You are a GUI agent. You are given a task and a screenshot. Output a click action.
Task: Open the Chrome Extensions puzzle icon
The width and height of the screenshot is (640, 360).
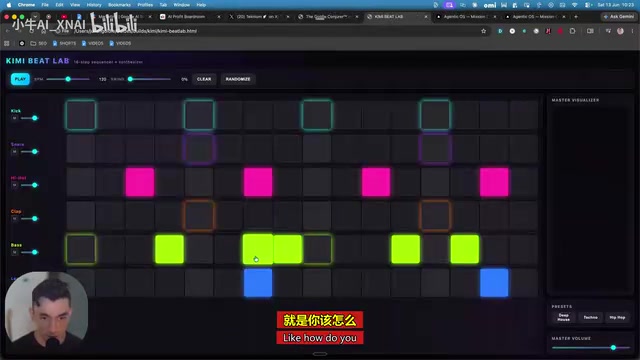click(572, 31)
